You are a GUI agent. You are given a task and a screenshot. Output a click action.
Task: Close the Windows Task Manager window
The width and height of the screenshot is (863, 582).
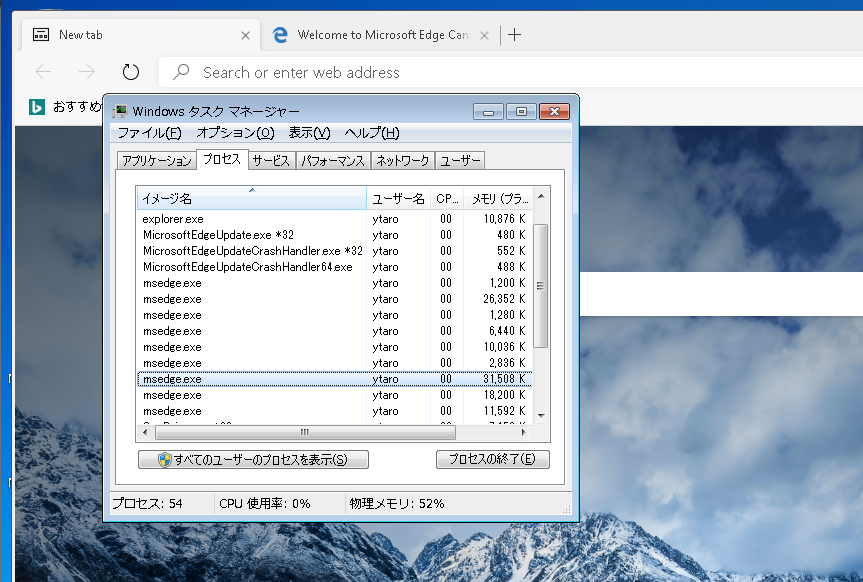(554, 112)
